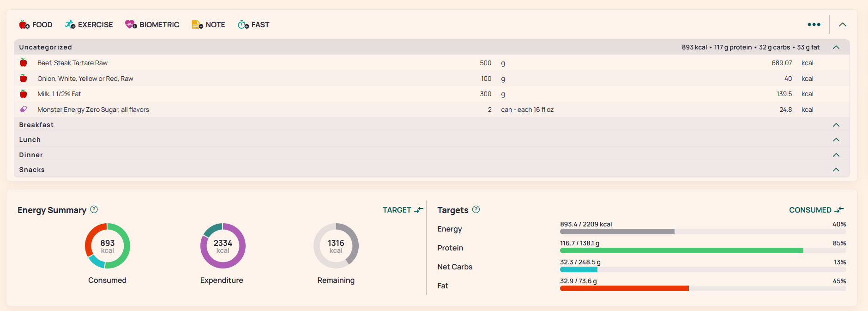Click the Remaining 1316 kcal donut chart

click(x=336, y=246)
